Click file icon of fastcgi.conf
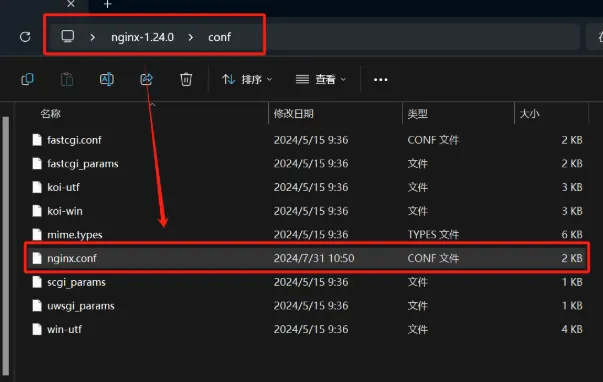This screenshot has width=603, height=382. [37, 140]
